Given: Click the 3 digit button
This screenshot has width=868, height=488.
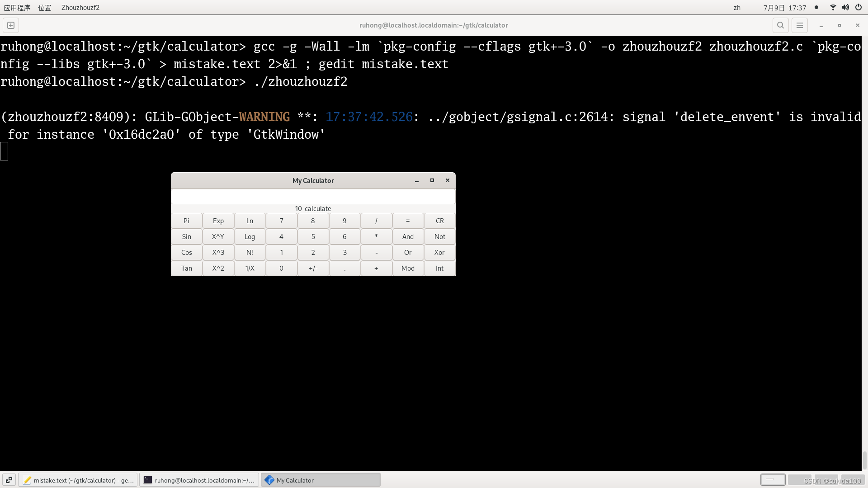Looking at the screenshot, I should [345, 253].
